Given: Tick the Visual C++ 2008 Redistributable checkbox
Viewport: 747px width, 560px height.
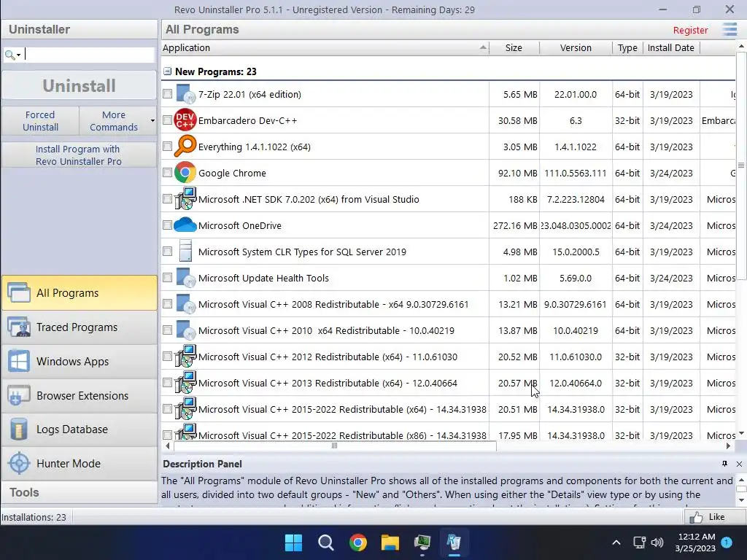Looking at the screenshot, I should click(167, 303).
